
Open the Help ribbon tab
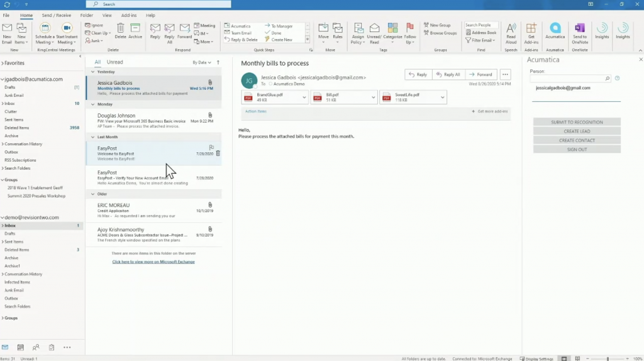[150, 15]
